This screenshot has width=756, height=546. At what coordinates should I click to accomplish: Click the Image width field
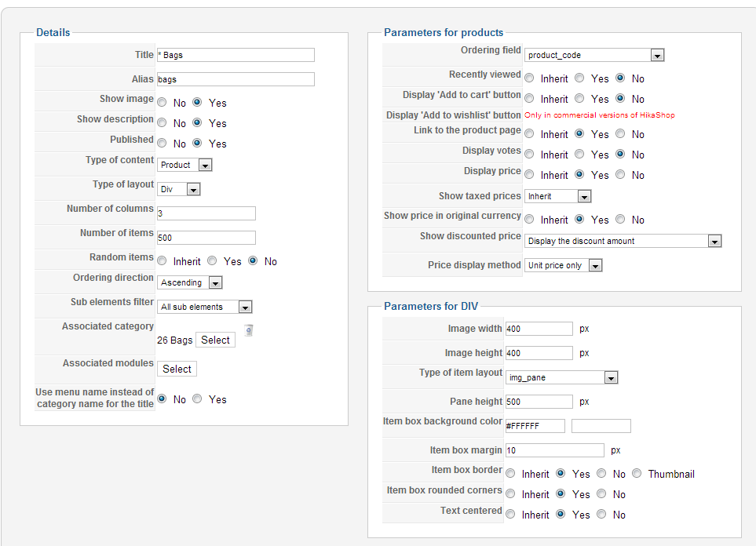[539, 329]
